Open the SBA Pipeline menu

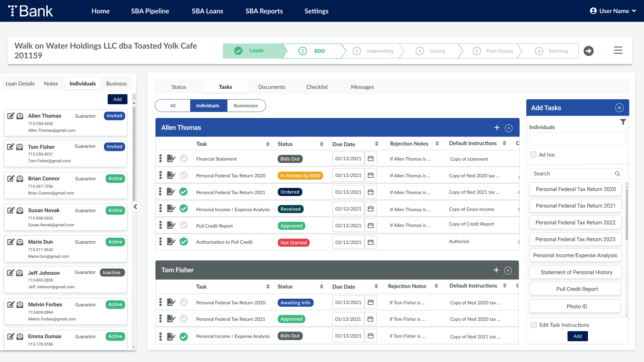click(150, 11)
